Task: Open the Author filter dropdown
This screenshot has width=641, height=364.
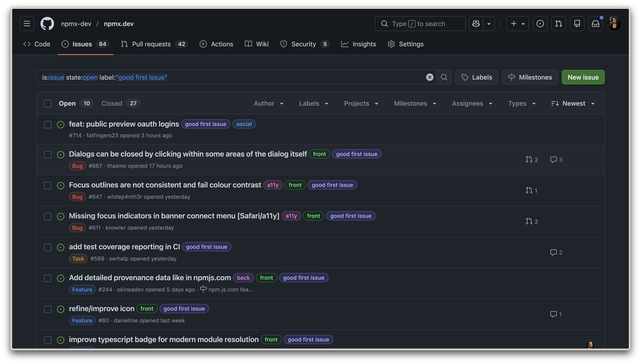Action: [269, 103]
